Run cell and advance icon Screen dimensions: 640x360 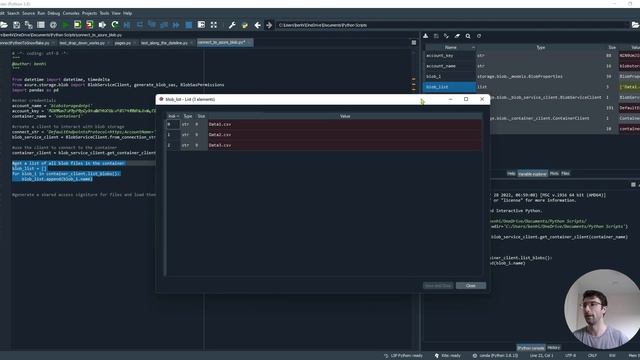(90, 25)
